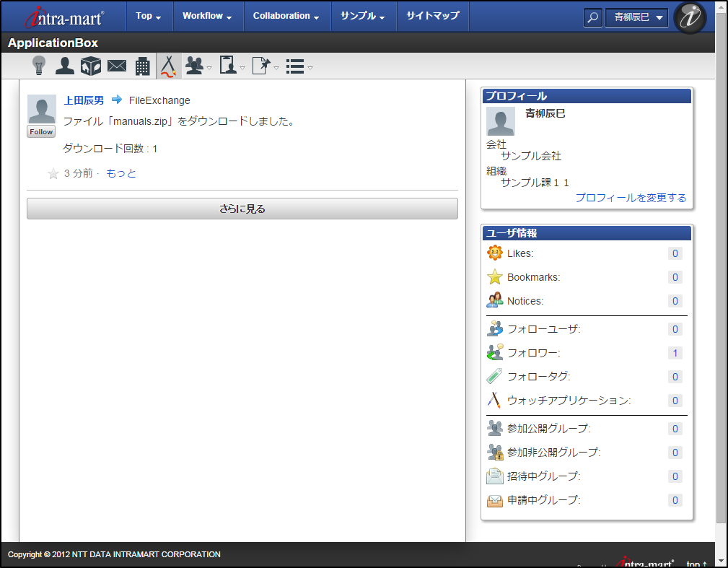This screenshot has height=568, width=728.
Task: Click 上田辰男's avatar thumbnail
Action: pyautogui.click(x=42, y=109)
